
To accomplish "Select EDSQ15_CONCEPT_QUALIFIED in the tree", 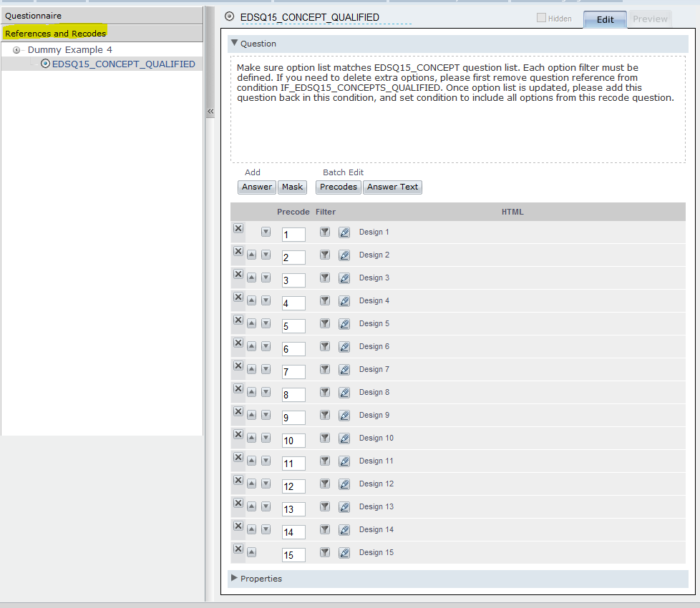I will pyautogui.click(x=123, y=64).
